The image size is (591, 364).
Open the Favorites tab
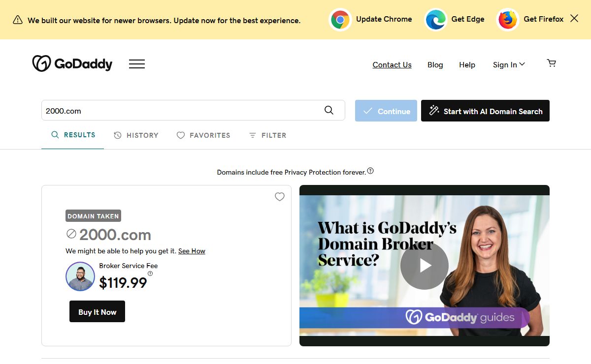[203, 135]
